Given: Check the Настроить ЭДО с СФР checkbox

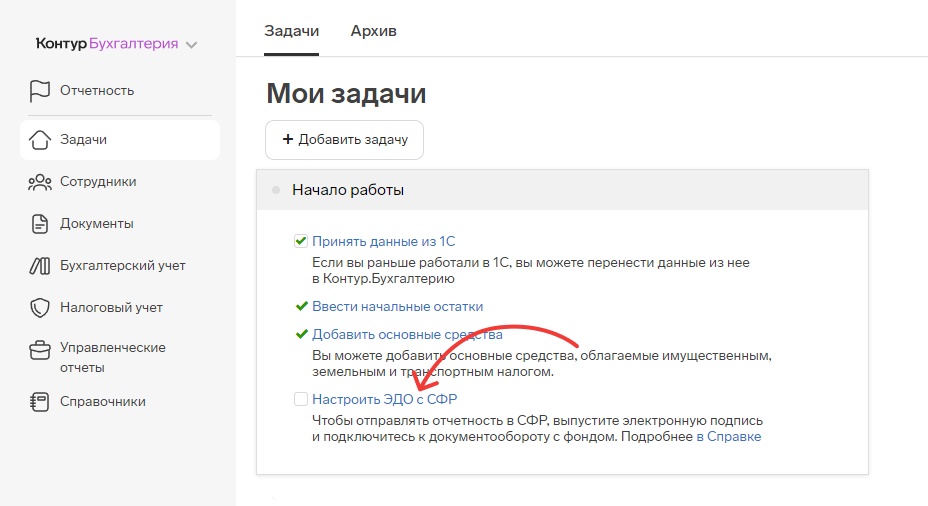Looking at the screenshot, I should [301, 399].
